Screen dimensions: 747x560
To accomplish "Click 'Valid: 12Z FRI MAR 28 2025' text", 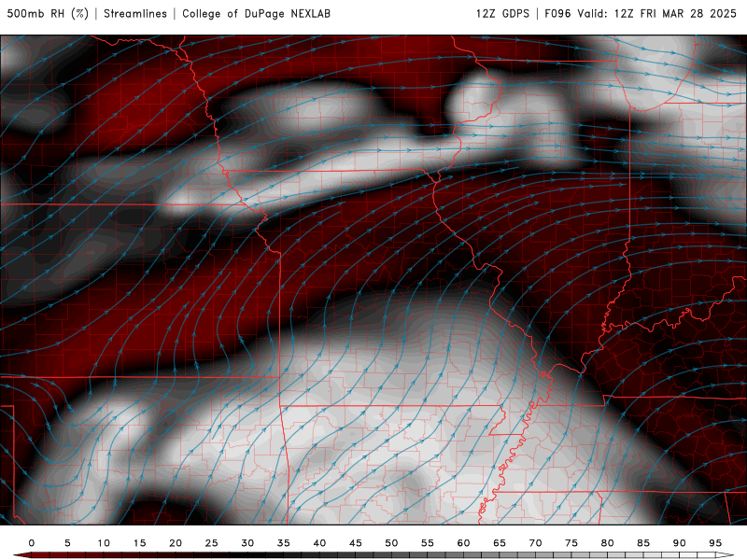I will [657, 13].
